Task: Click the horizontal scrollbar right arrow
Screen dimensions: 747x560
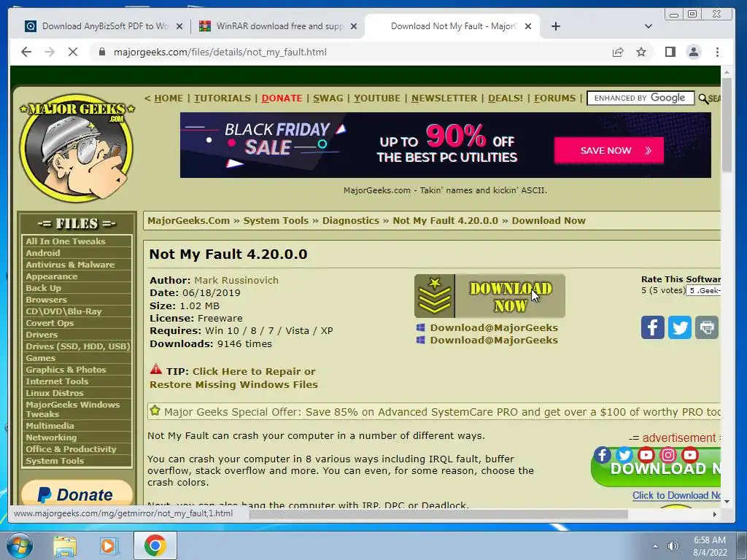Action: tap(715, 514)
